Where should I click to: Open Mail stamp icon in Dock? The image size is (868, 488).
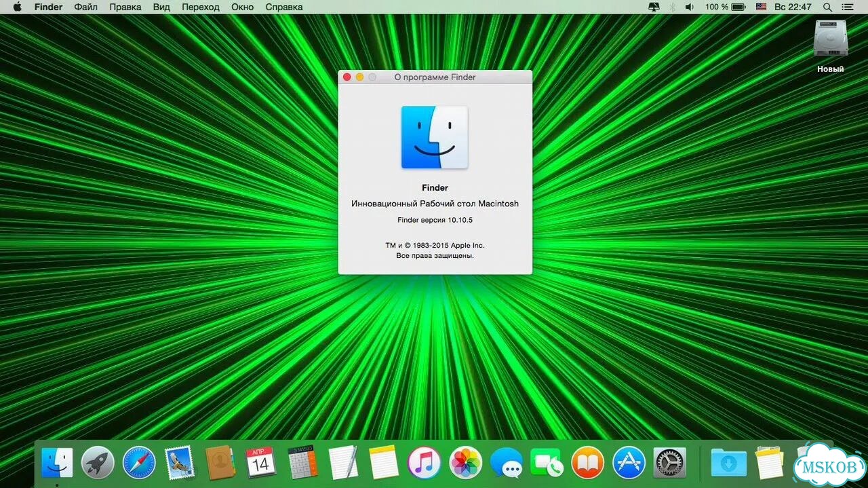click(180, 463)
